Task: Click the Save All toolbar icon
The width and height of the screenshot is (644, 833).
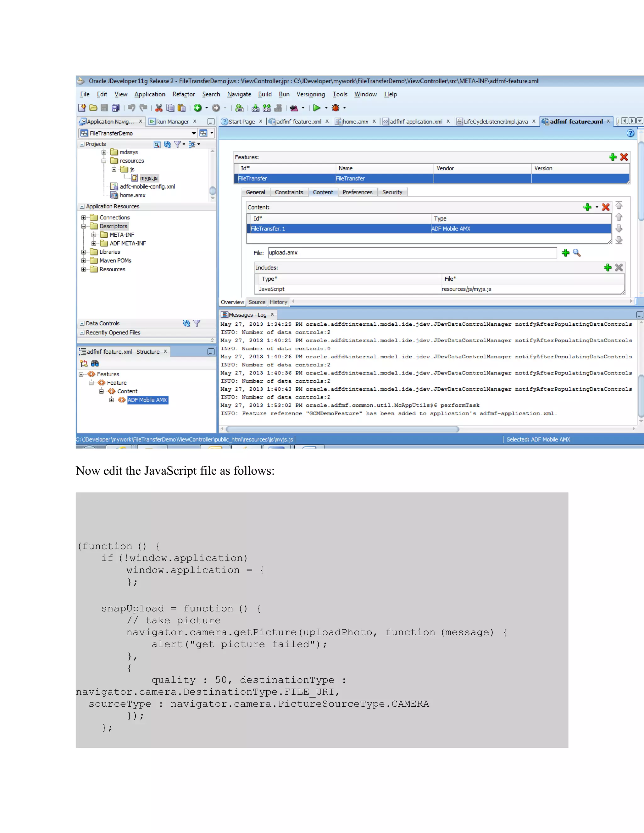Action: [116, 108]
